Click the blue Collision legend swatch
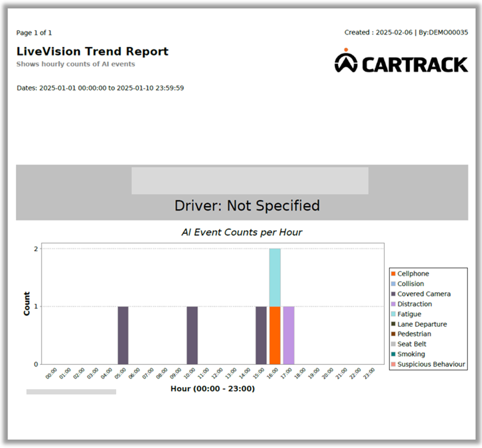 tap(393, 284)
